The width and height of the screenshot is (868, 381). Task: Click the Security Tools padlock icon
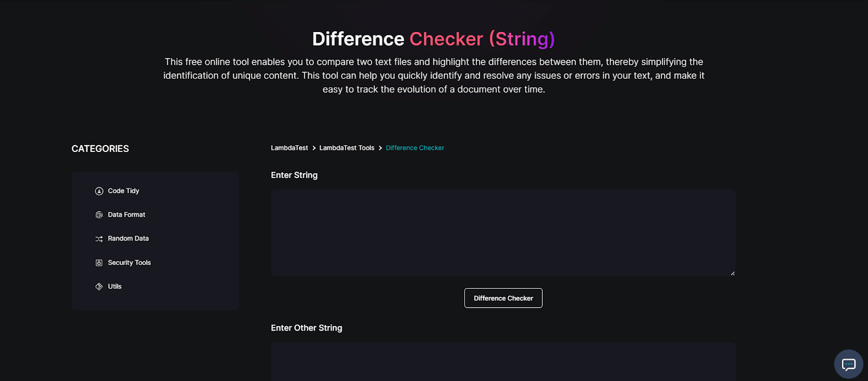coord(99,262)
